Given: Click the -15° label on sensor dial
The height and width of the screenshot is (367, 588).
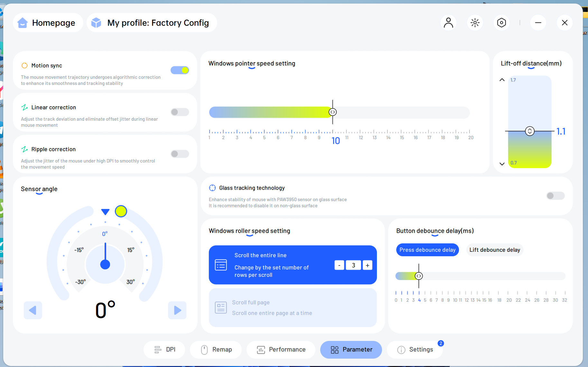Looking at the screenshot, I should coord(79,250).
